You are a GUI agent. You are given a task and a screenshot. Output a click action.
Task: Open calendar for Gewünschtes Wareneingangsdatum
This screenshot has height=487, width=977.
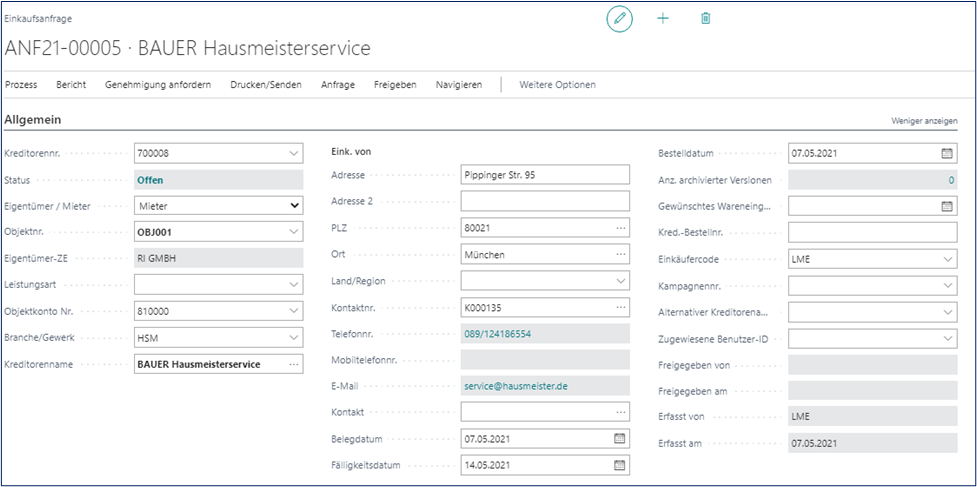click(946, 206)
